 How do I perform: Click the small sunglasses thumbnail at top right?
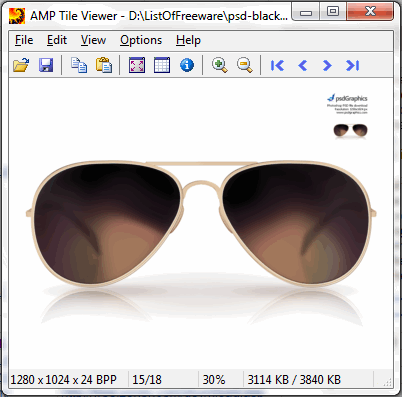tap(350, 130)
